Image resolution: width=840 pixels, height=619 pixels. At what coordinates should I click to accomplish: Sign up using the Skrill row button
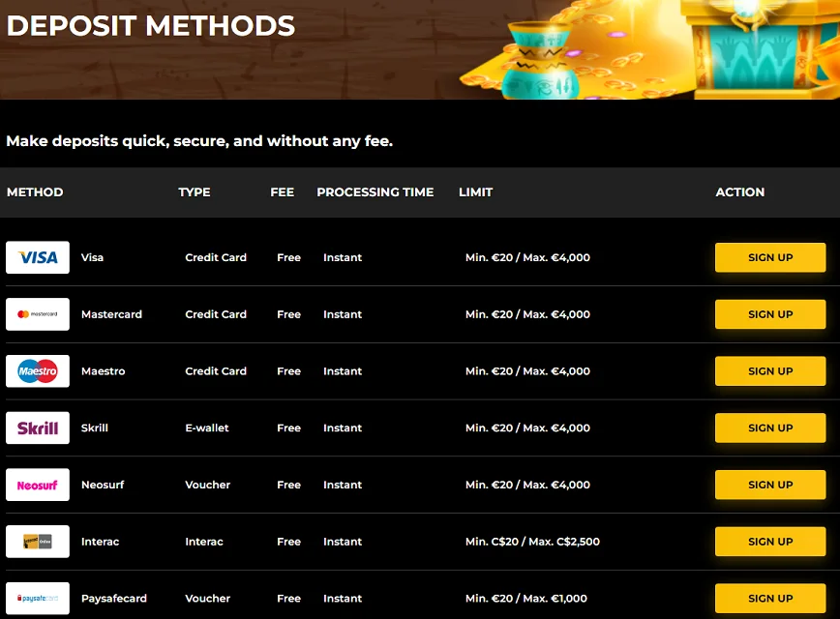pos(770,427)
